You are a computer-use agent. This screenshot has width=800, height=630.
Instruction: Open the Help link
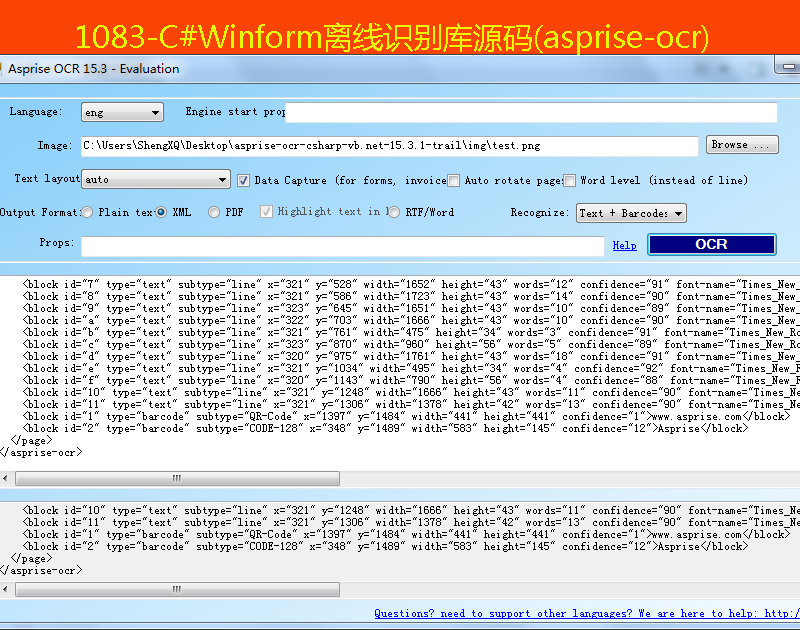coord(624,245)
